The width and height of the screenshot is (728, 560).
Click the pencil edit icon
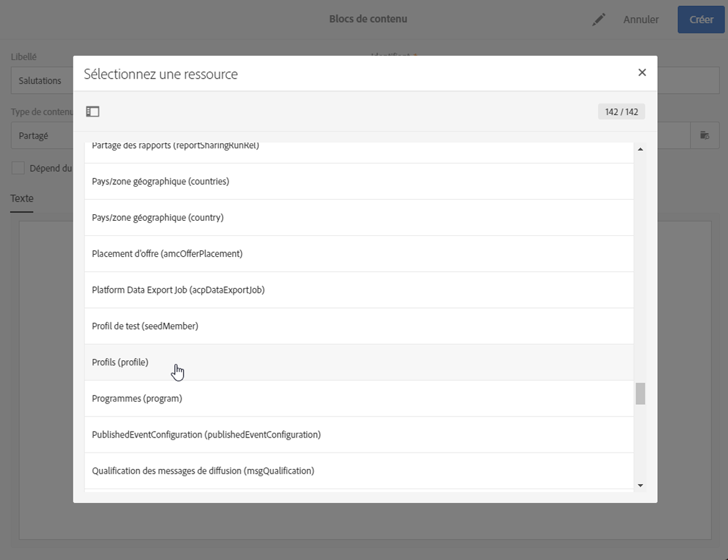point(598,20)
